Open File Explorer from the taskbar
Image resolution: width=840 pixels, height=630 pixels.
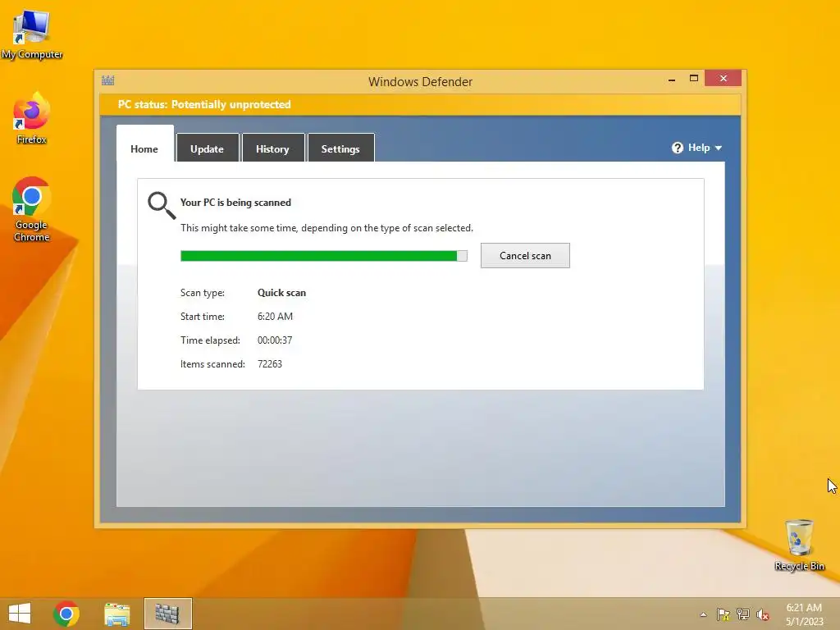pos(116,614)
